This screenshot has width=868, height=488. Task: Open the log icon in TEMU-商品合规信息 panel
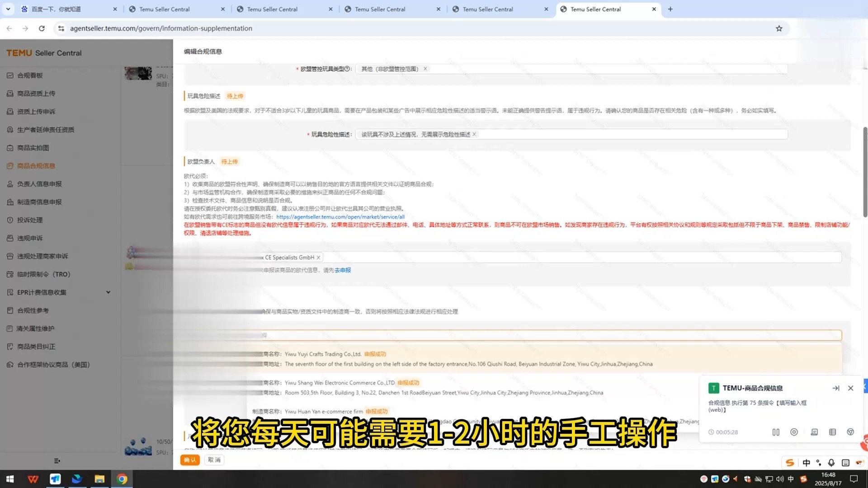coord(814,432)
